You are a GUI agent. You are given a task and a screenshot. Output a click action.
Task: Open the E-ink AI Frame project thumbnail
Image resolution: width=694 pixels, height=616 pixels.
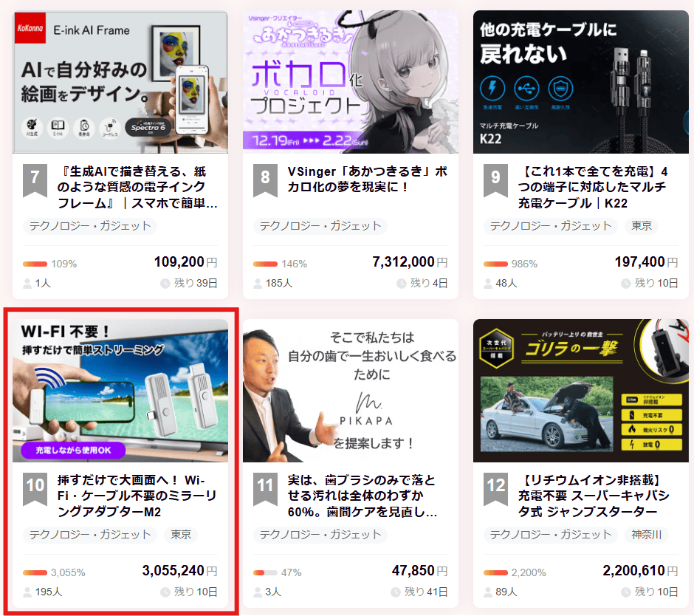coord(120,82)
